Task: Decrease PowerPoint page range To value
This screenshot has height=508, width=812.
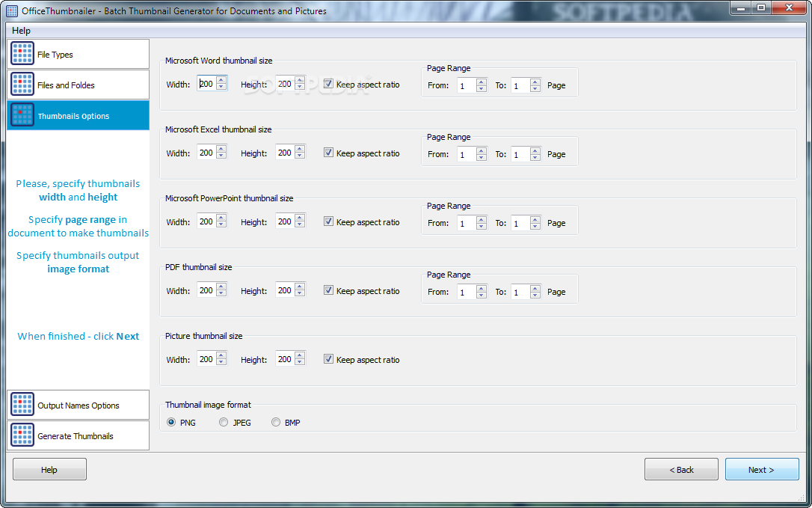Action: (x=535, y=226)
